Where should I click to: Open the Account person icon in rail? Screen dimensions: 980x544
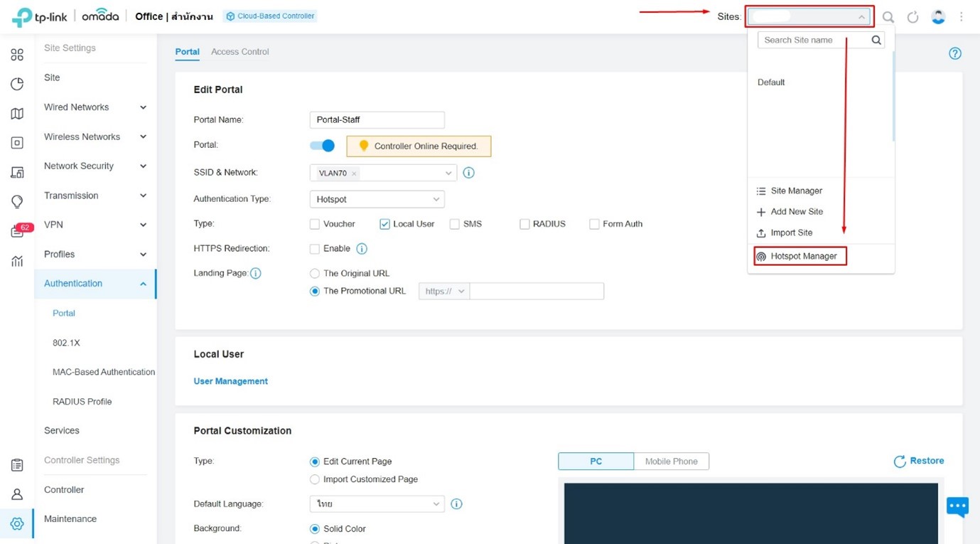click(x=17, y=494)
